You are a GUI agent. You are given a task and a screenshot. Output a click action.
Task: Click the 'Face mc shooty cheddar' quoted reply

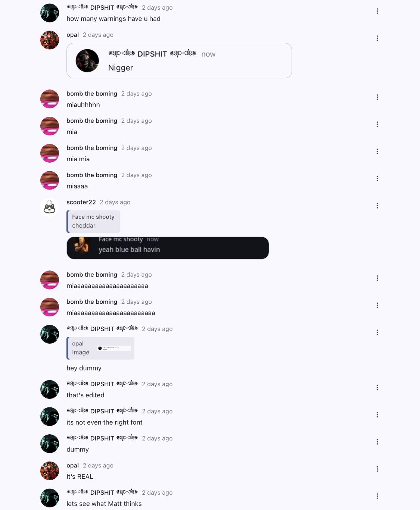click(93, 221)
